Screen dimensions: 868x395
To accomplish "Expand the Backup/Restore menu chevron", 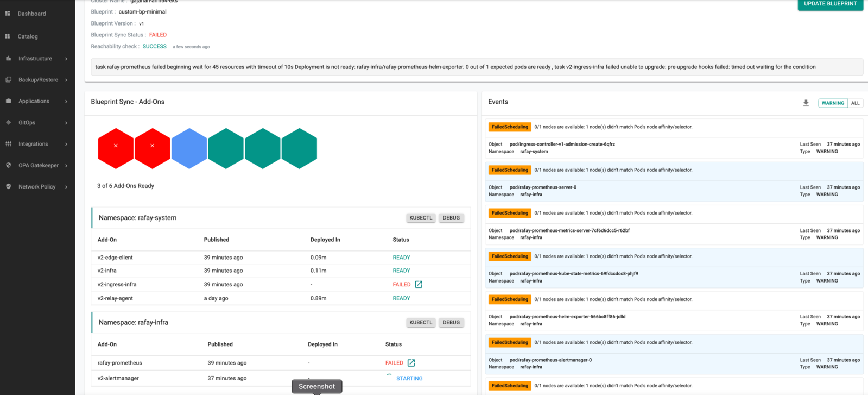I will [x=66, y=80].
